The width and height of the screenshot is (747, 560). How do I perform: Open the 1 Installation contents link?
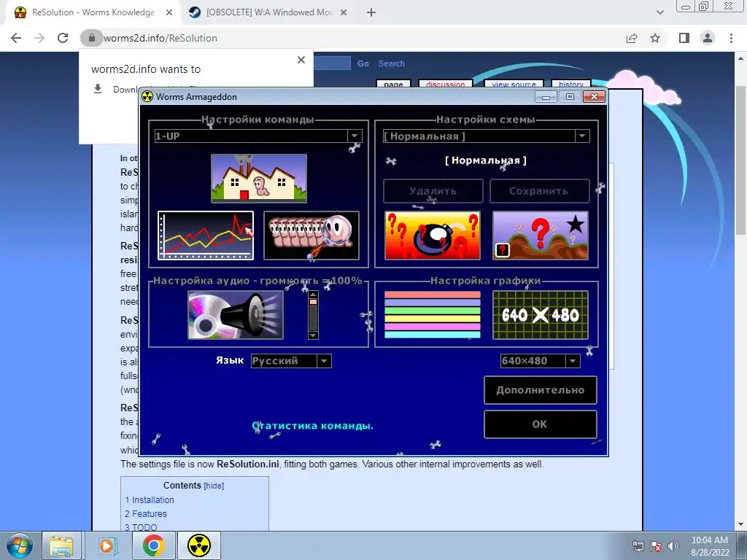150,500
